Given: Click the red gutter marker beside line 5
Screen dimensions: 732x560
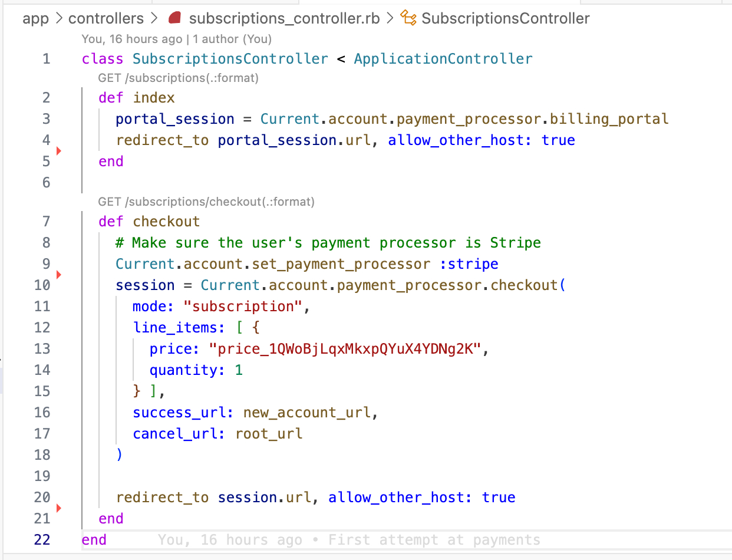Looking at the screenshot, I should [x=58, y=151].
